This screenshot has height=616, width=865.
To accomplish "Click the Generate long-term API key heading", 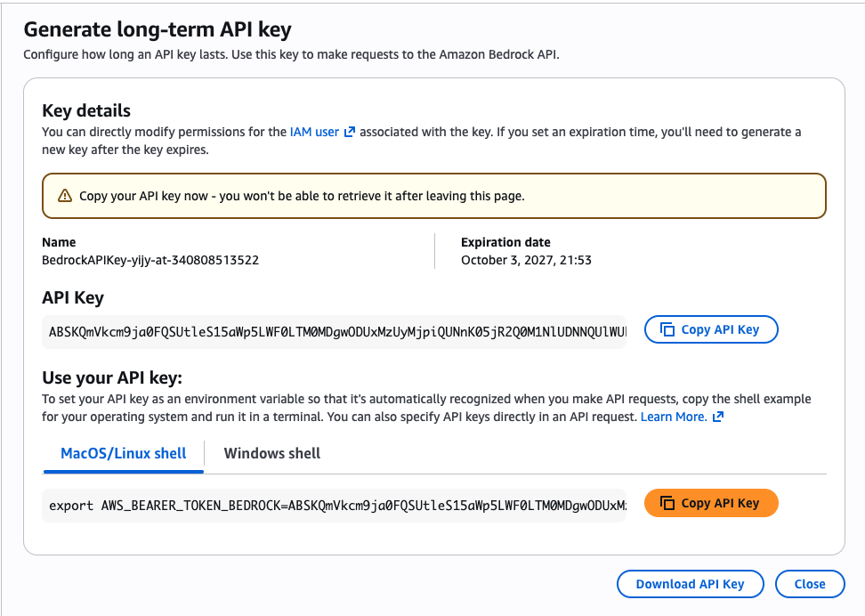I will pyautogui.click(x=158, y=29).
